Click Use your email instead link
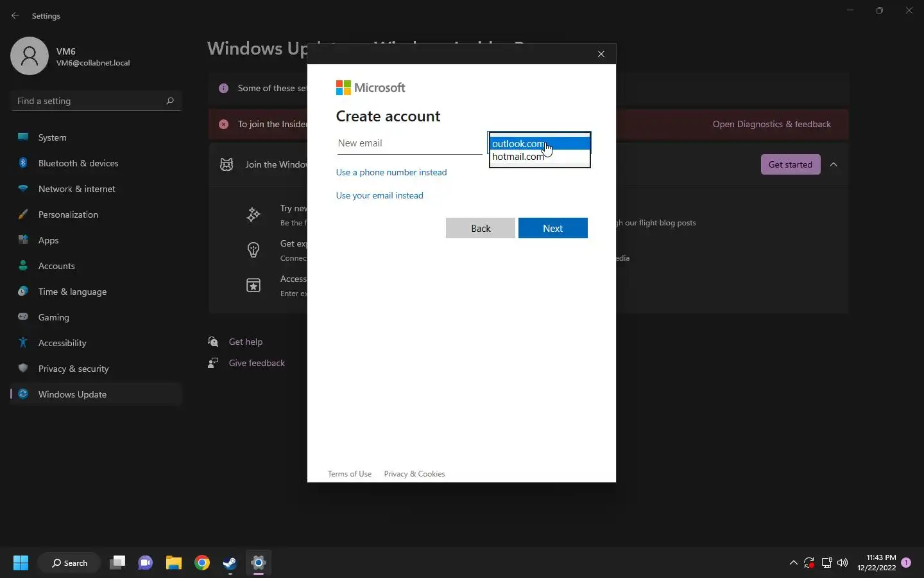The image size is (924, 578). click(380, 195)
